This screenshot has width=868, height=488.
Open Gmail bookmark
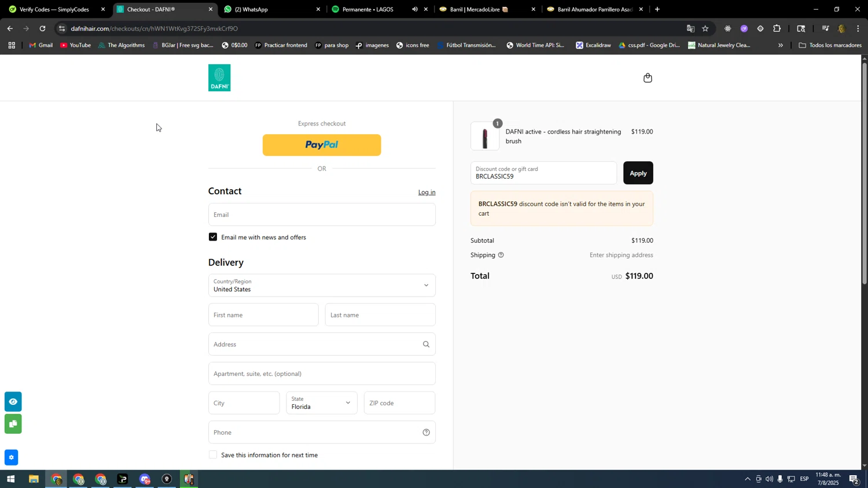coord(41,45)
